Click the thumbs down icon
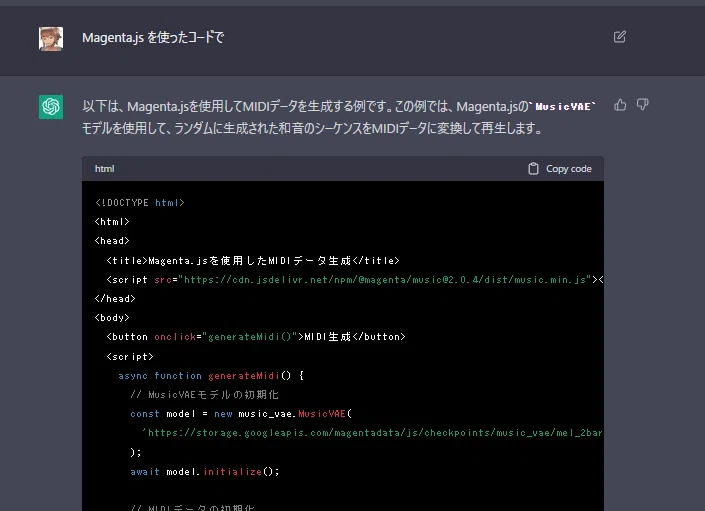This screenshot has height=511, width=705. tap(643, 105)
